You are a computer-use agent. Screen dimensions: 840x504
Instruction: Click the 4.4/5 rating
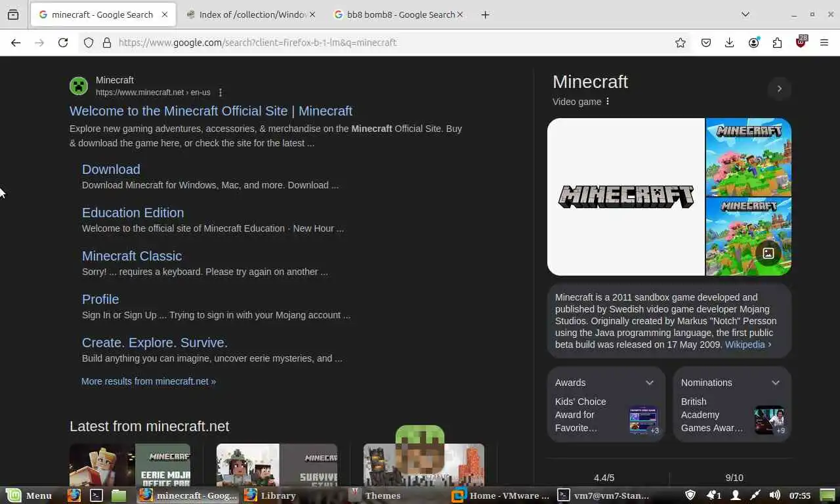point(604,478)
